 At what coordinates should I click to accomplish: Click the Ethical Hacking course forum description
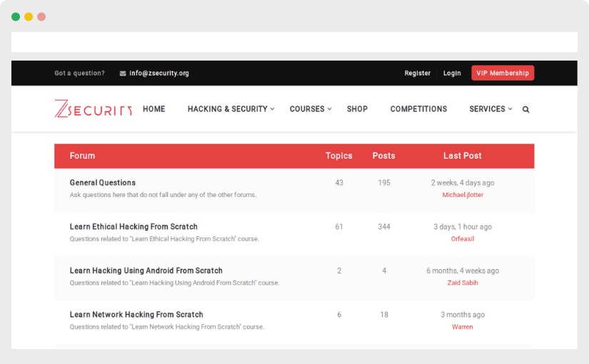point(164,239)
